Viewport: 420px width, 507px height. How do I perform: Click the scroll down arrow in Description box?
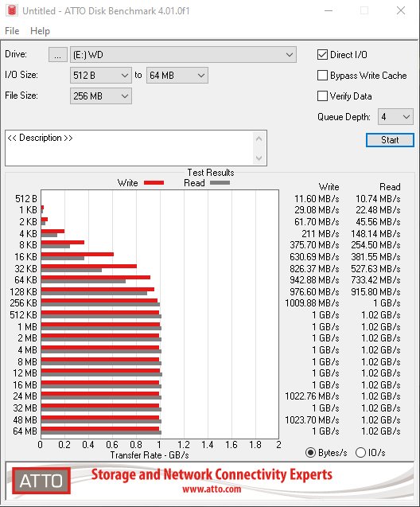259,158
